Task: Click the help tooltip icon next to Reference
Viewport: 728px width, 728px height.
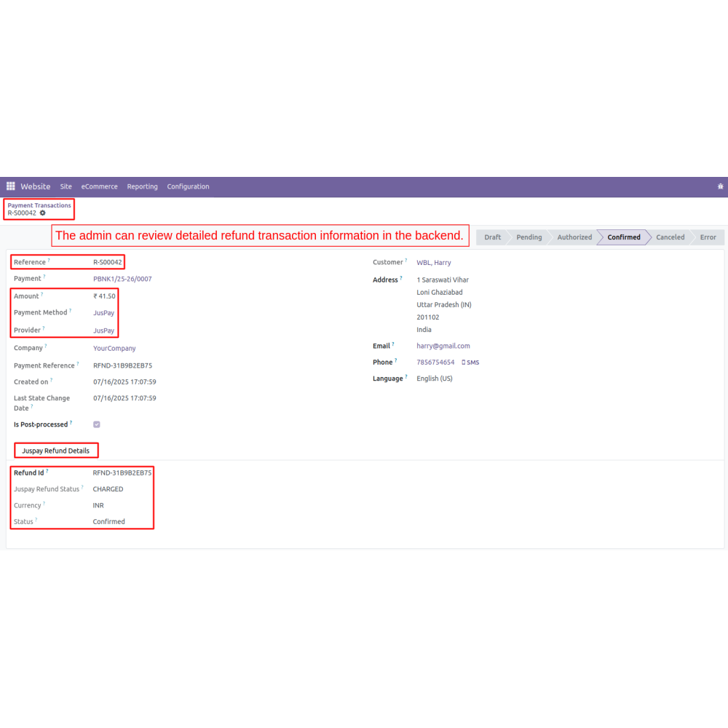Action: point(49,260)
